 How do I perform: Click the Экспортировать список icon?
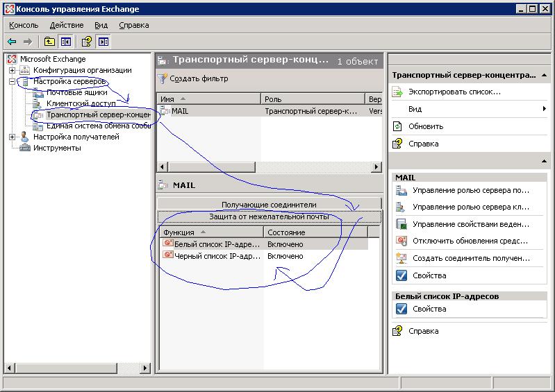pos(397,92)
